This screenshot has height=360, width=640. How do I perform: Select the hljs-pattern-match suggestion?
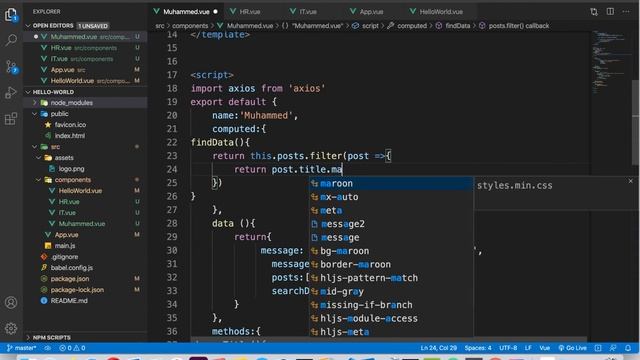tap(391, 278)
